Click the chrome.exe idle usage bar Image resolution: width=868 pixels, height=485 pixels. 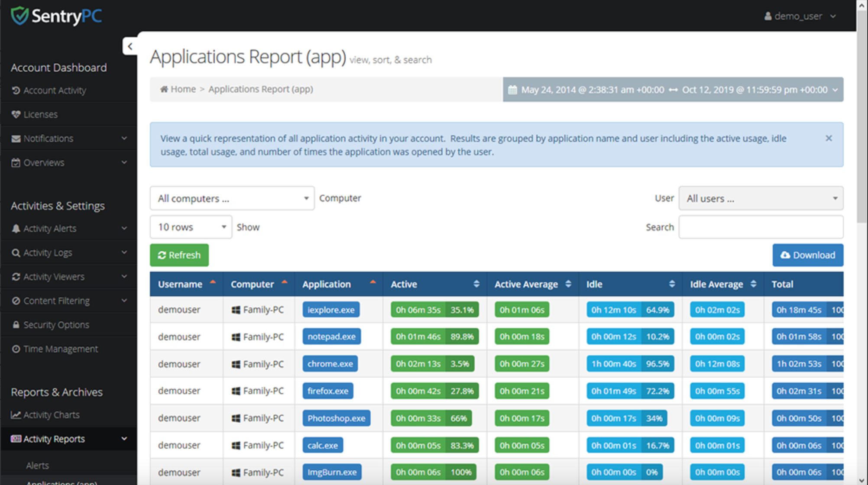[x=630, y=364]
